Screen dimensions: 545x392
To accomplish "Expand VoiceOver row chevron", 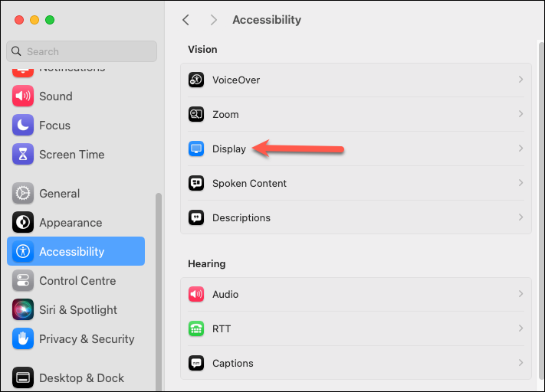I will [x=520, y=80].
